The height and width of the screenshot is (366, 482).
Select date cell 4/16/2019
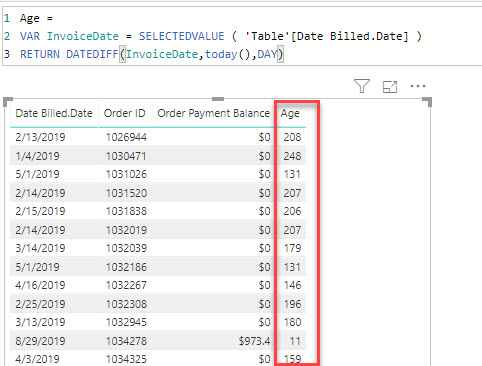point(40,285)
